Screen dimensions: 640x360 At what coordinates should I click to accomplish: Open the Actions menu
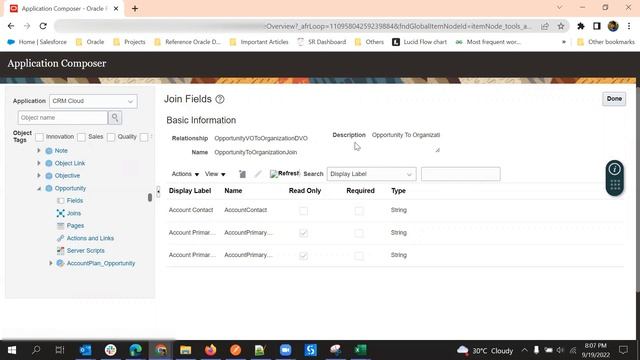(x=185, y=174)
